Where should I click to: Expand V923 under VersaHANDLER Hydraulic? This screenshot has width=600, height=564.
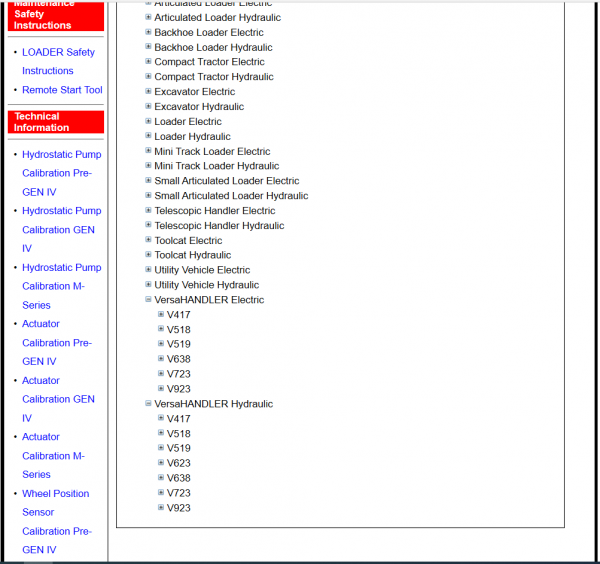point(161,507)
